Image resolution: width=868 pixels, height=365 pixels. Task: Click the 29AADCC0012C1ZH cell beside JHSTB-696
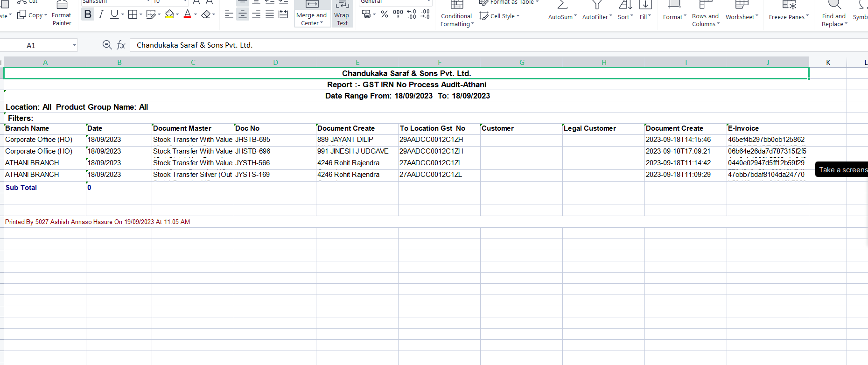(x=439, y=151)
